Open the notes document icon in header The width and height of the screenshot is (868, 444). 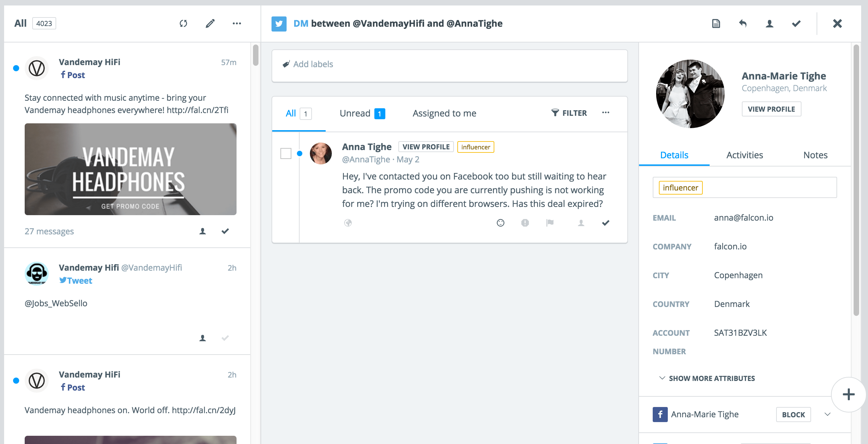coord(716,24)
